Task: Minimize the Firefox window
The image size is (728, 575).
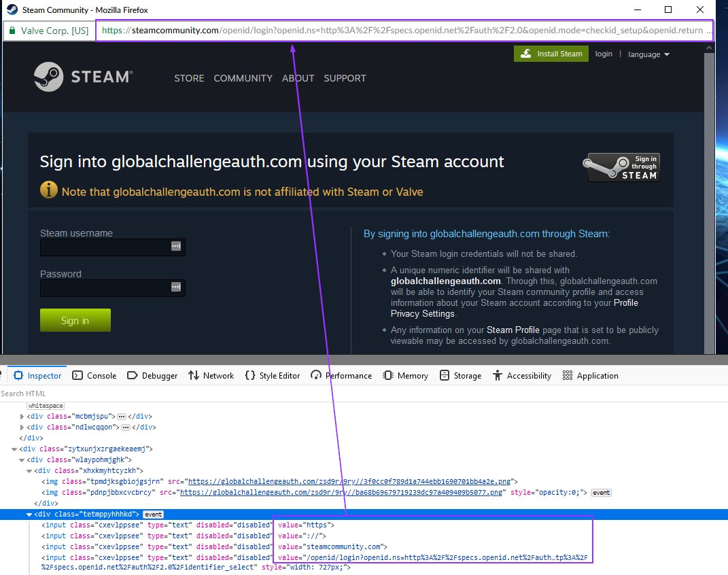Action: [x=638, y=10]
